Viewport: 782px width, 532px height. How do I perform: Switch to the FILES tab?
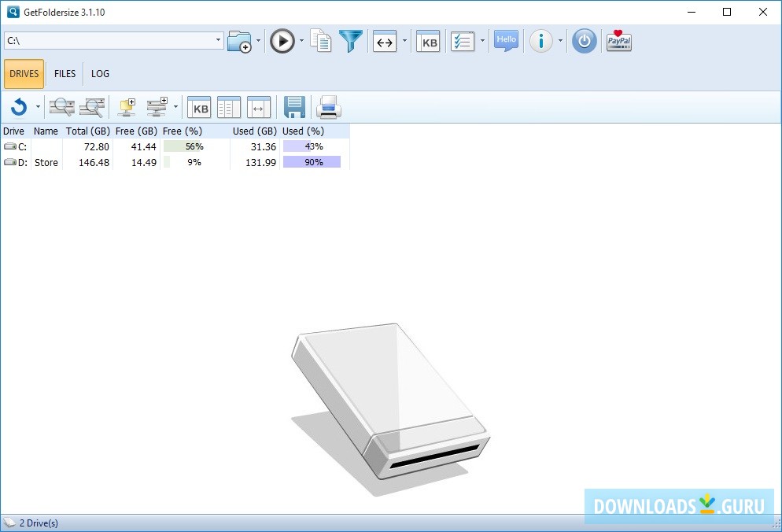tap(65, 74)
